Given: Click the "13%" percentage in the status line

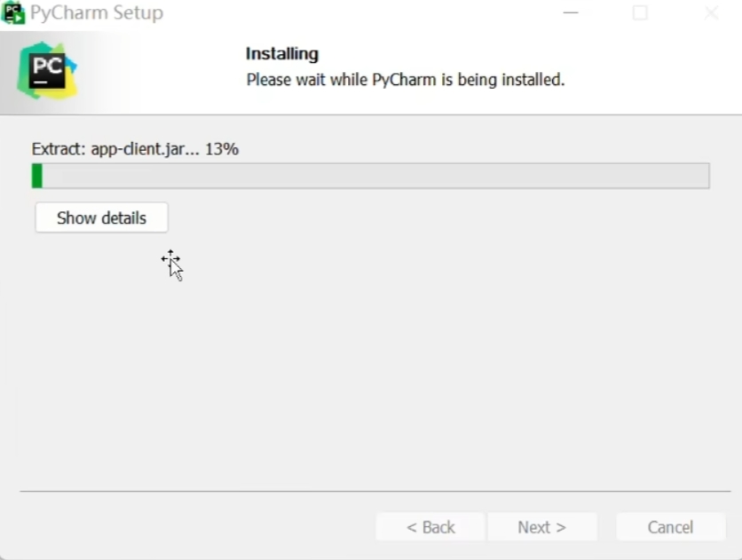Looking at the screenshot, I should [222, 149].
